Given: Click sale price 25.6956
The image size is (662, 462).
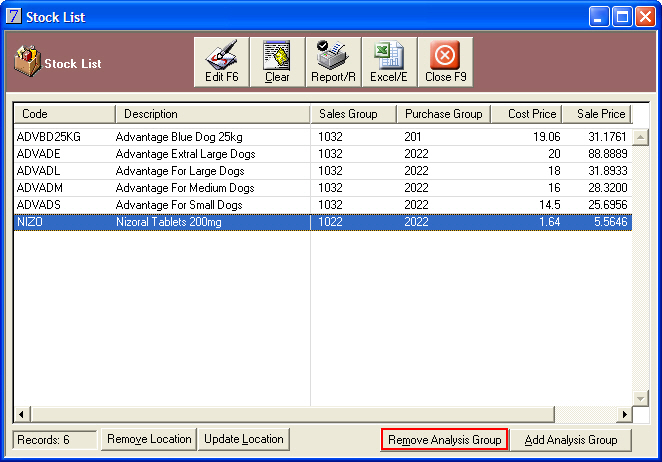Looking at the screenshot, I should (x=608, y=205).
